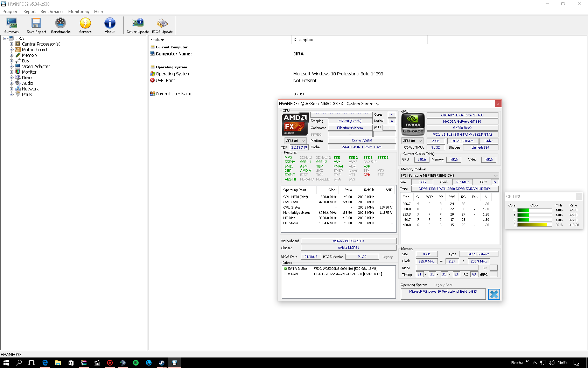This screenshot has width=588, height=368.
Task: Expand the Central Processor(s) node
Action: coord(11,44)
